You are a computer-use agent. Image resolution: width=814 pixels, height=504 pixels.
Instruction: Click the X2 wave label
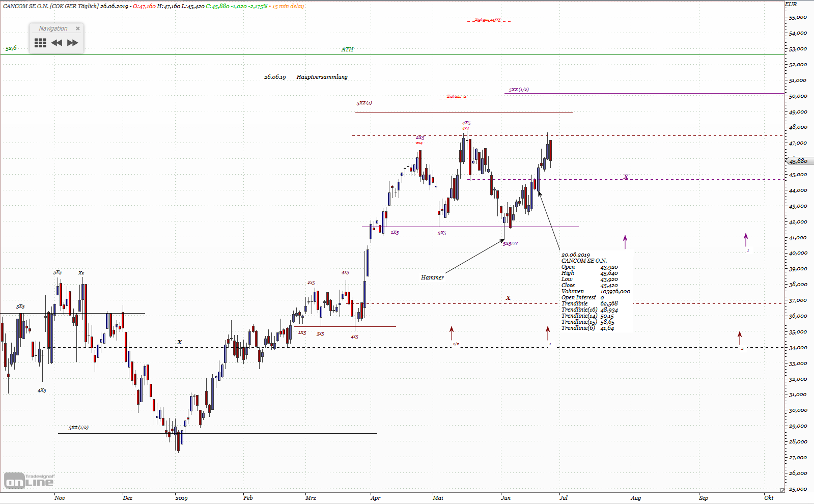click(x=81, y=273)
